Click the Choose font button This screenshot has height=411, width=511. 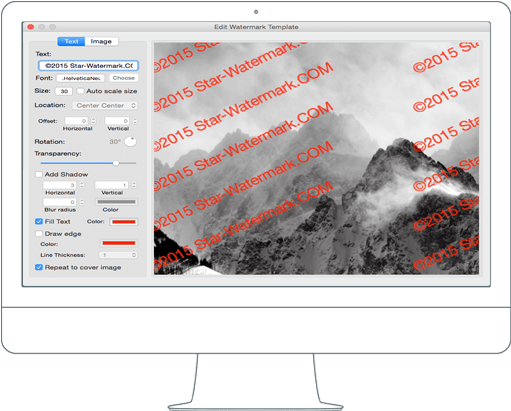(x=124, y=78)
